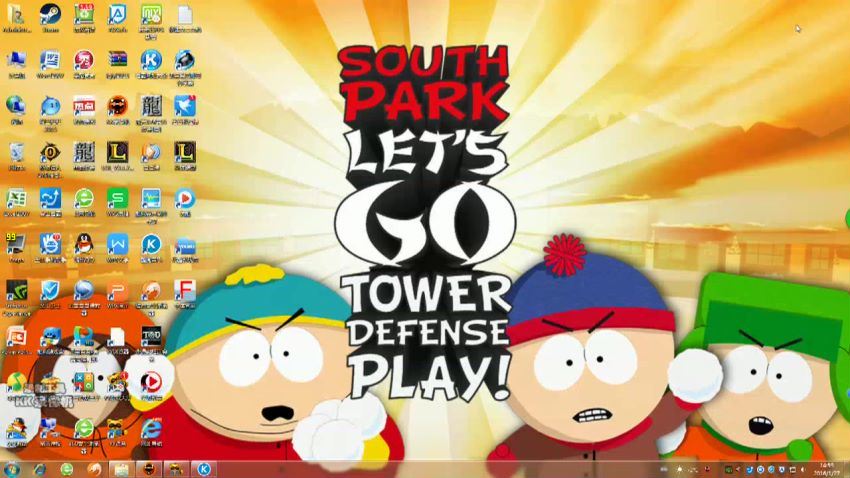The image size is (850, 478).
Task: Open the blue shield letter A shortcut
Action: pyautogui.click(x=117, y=15)
